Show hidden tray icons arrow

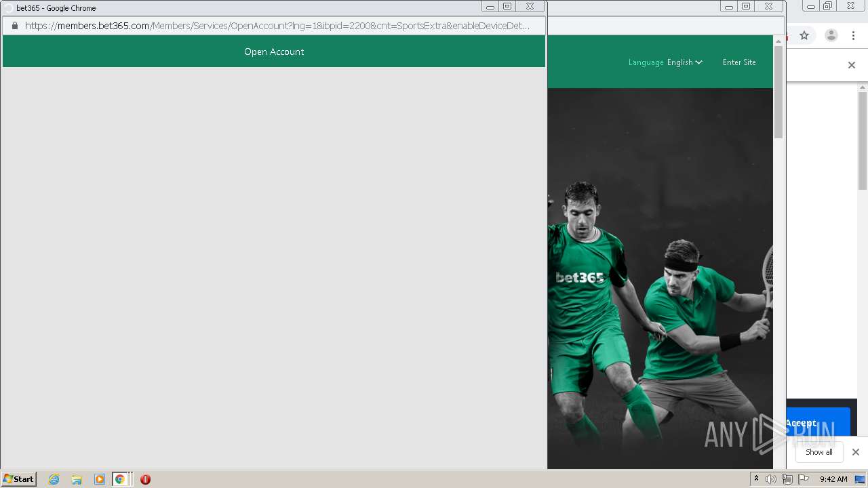(x=756, y=479)
